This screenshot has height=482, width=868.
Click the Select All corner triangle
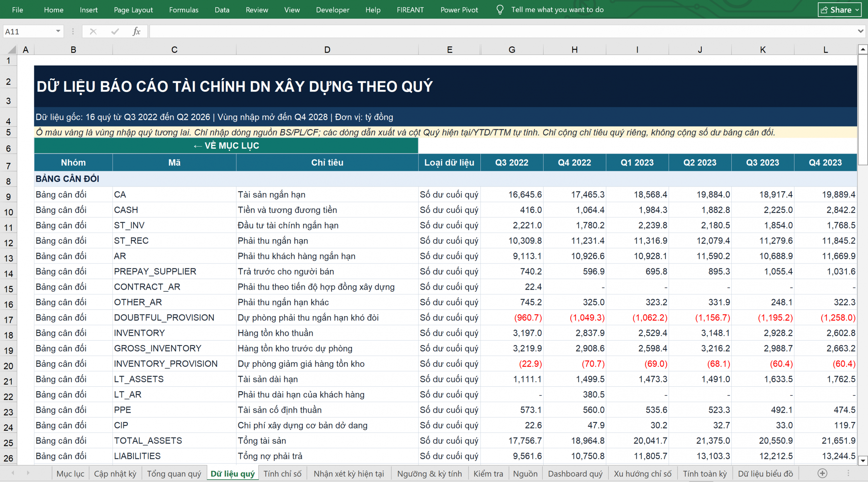[x=12, y=50]
